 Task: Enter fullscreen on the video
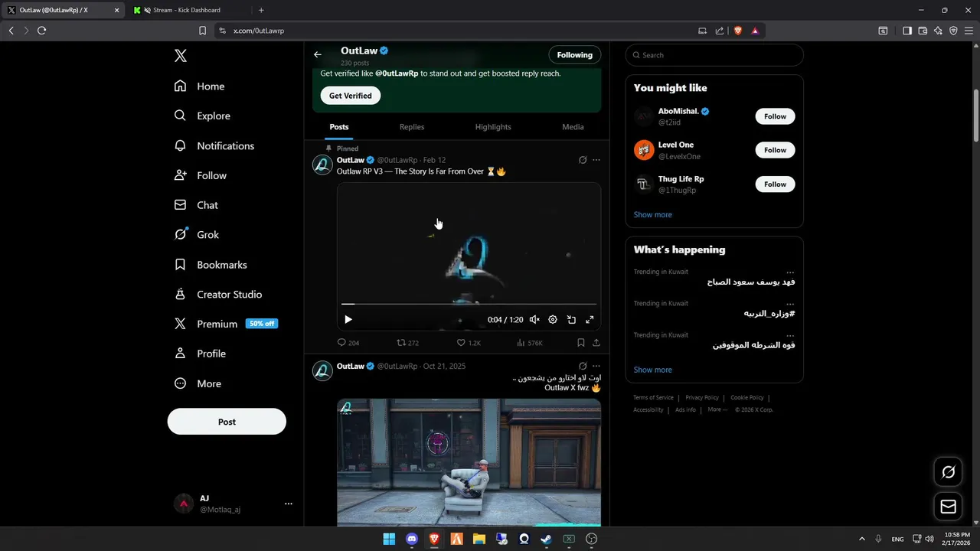(x=590, y=320)
